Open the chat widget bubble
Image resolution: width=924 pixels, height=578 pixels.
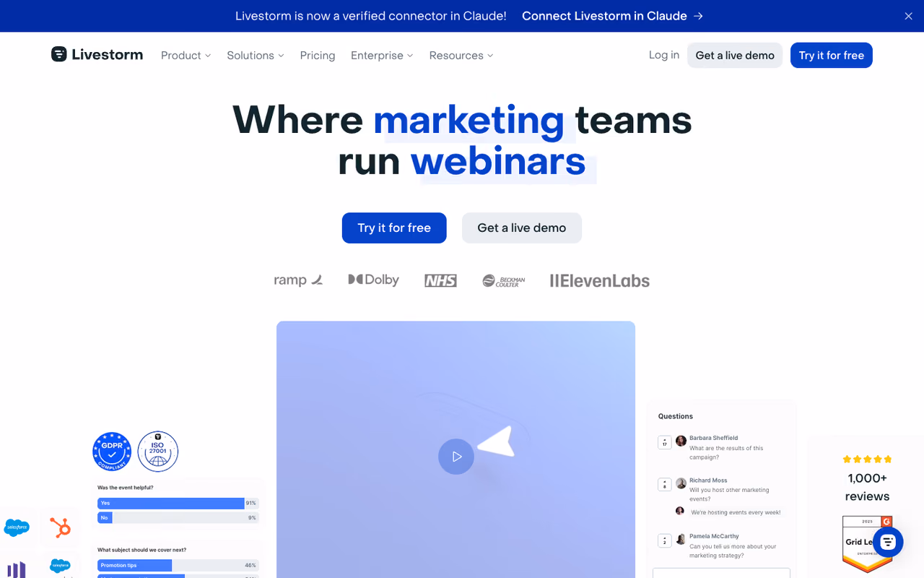(x=888, y=542)
